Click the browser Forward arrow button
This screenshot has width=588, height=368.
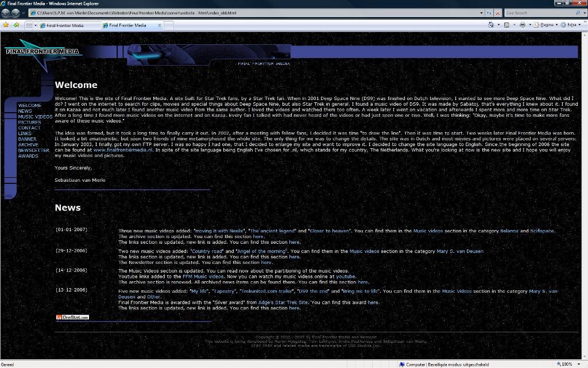16,13
